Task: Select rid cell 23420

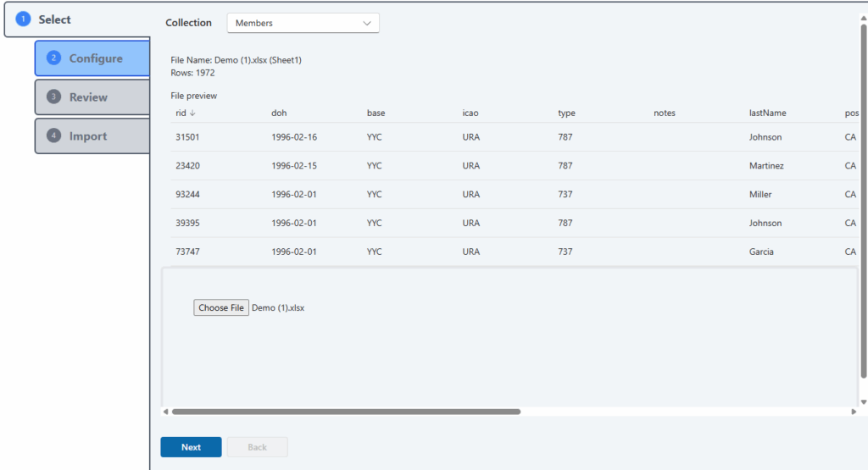Action: [x=187, y=166]
